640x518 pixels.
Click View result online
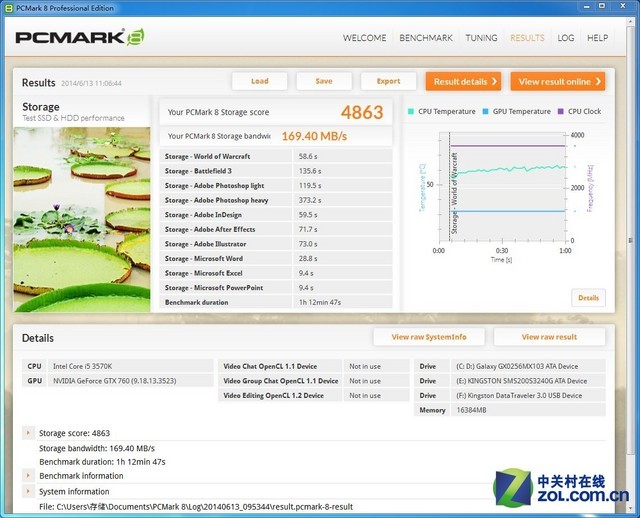pyautogui.click(x=558, y=82)
